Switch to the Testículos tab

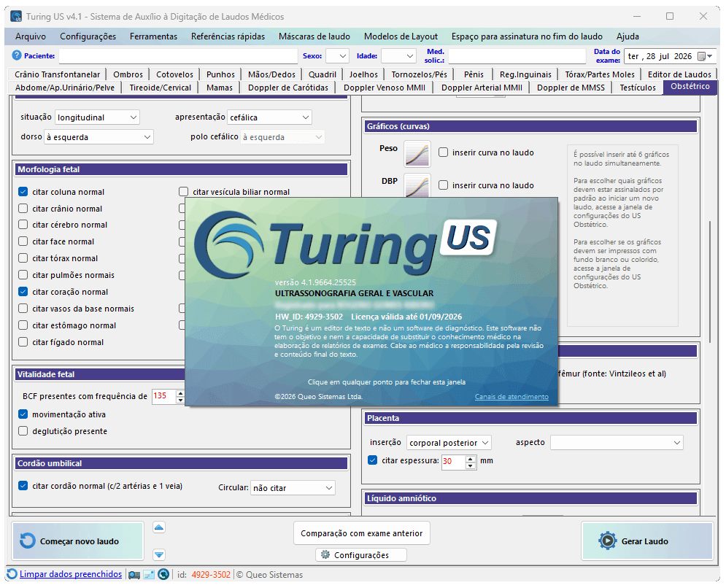coord(638,88)
